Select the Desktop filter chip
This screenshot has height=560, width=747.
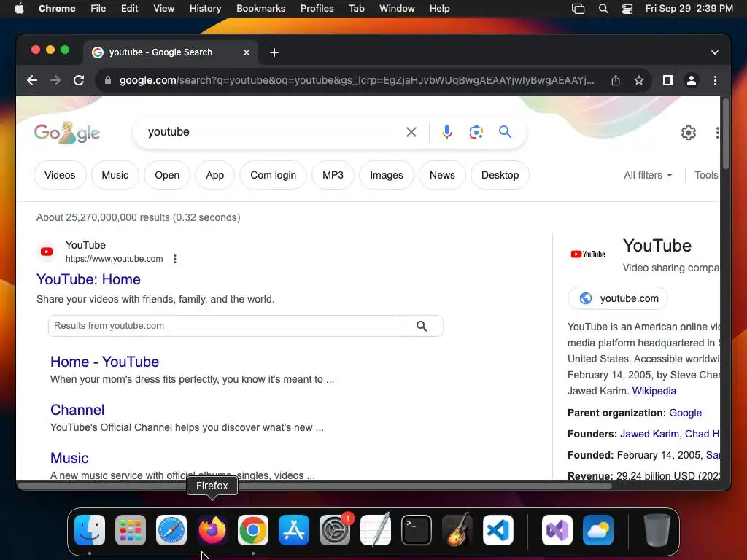(x=500, y=175)
